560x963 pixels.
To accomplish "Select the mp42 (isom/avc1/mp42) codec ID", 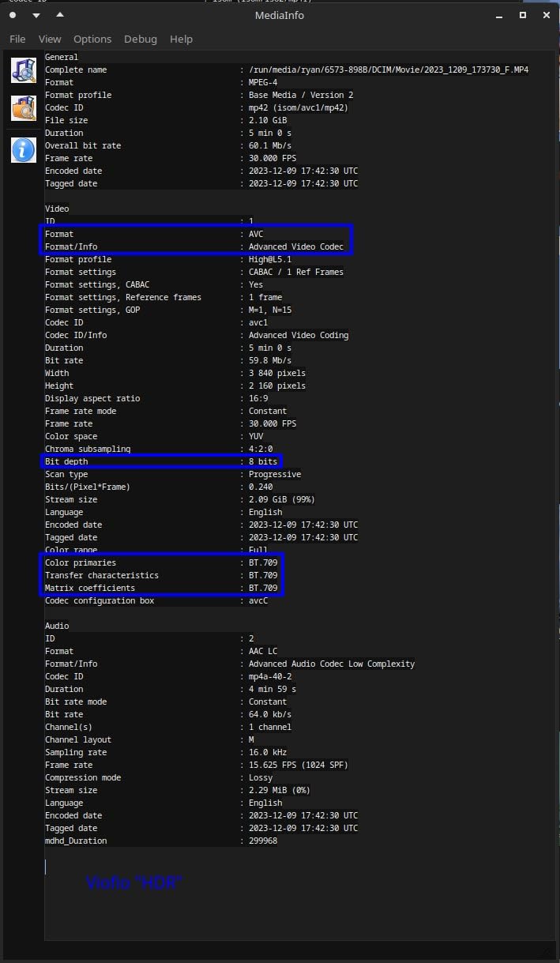I will (299, 107).
